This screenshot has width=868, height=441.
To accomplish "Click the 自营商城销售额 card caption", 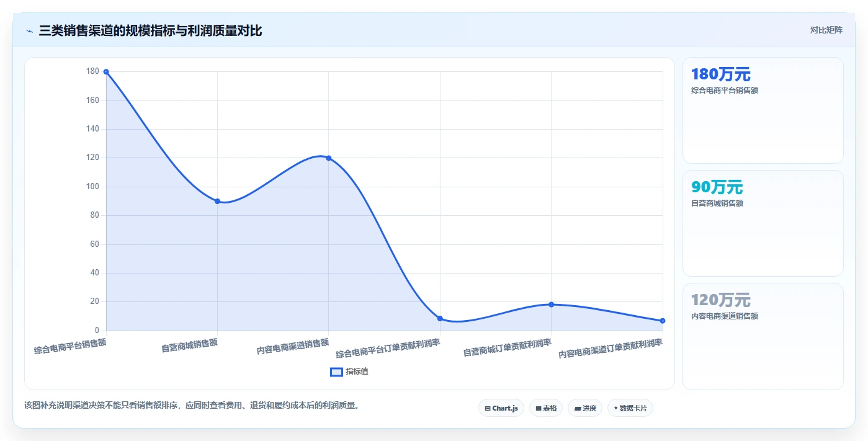I will pos(717,203).
